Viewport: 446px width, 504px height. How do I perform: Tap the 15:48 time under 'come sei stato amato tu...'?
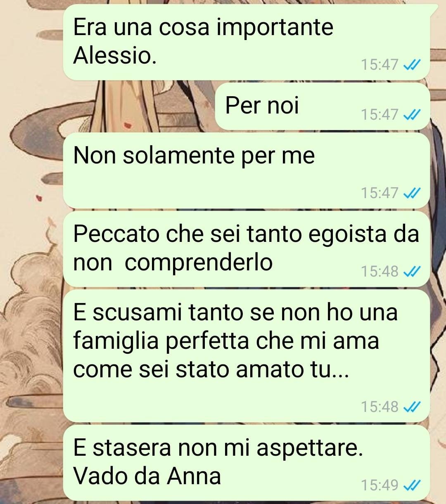(x=380, y=407)
